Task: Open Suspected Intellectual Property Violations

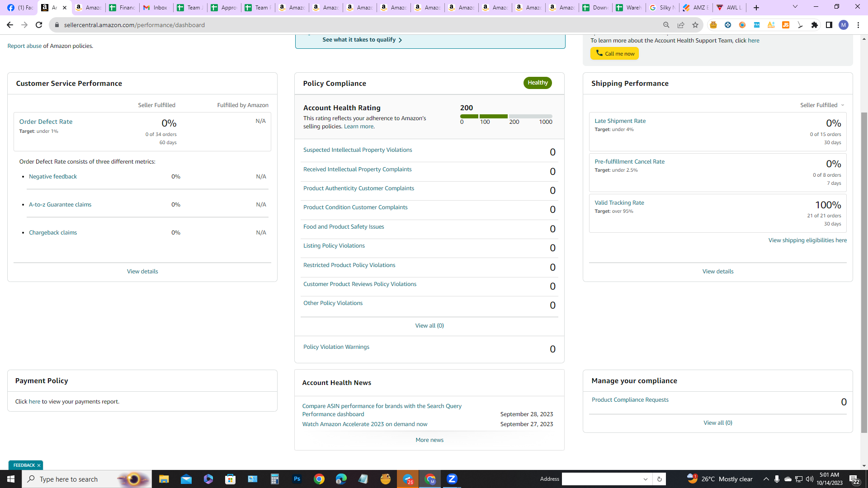Action: tap(358, 150)
